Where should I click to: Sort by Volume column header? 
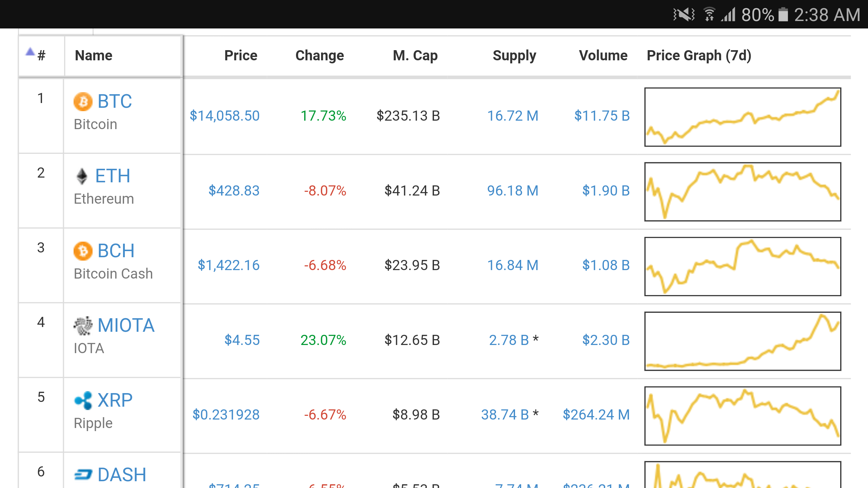603,56
